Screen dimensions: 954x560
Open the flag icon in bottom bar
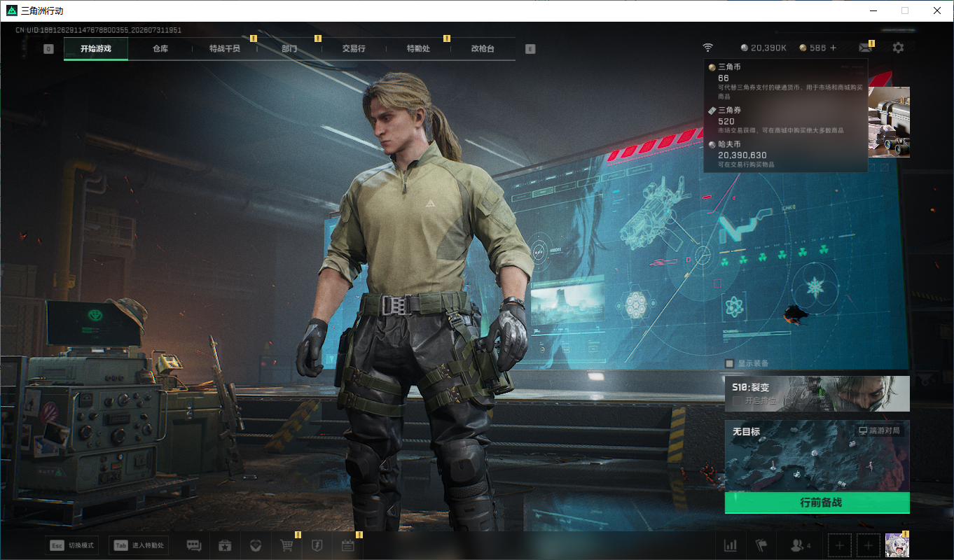tap(761, 545)
